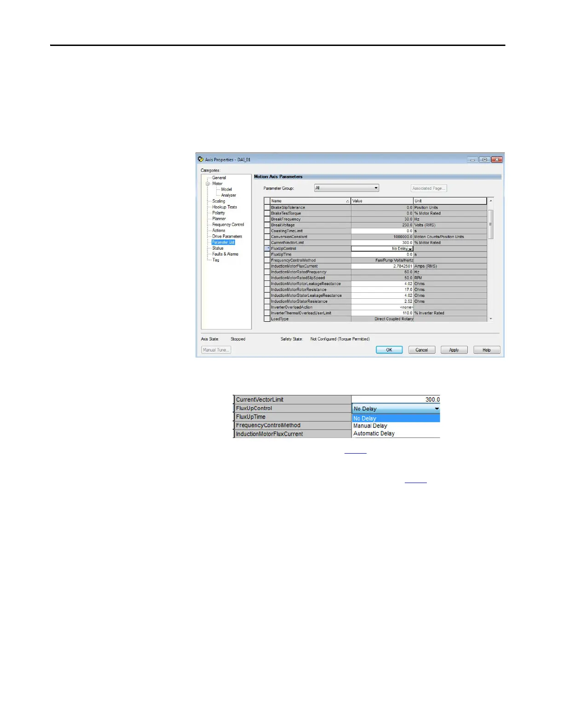Image resolution: width=563 pixels, height=728 pixels.
Task: Click the scrollbar down arrow of the parameter grid
Action: (x=491, y=318)
